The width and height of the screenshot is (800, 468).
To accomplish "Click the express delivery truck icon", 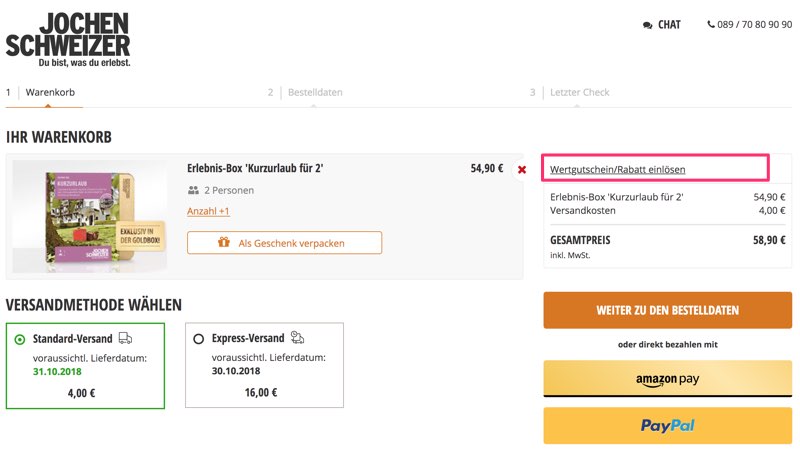I will click(297, 338).
